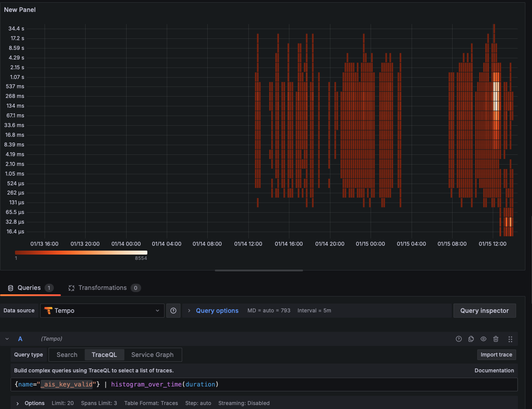Delete query A with trash icon
Viewport: 532px width, 409px height.
point(496,339)
